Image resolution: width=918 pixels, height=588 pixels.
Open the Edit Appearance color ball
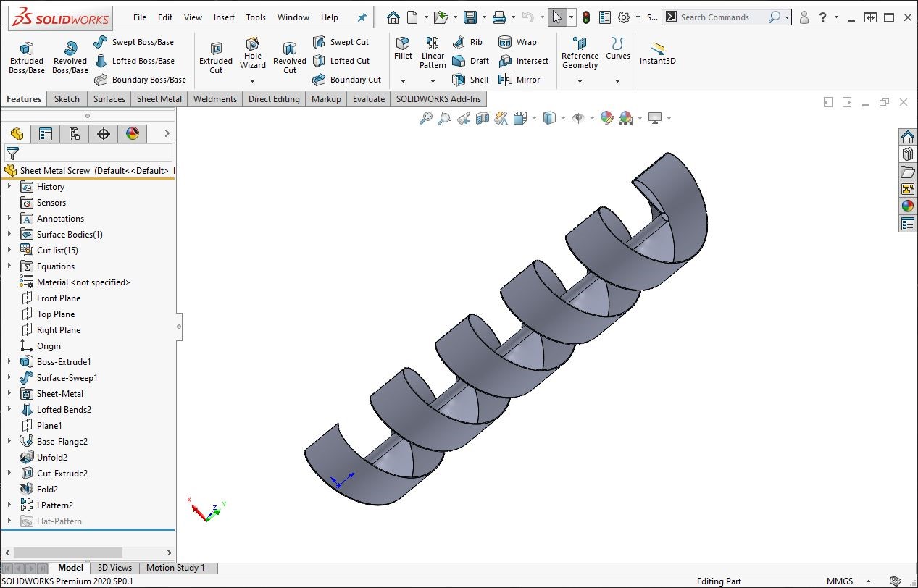point(607,118)
